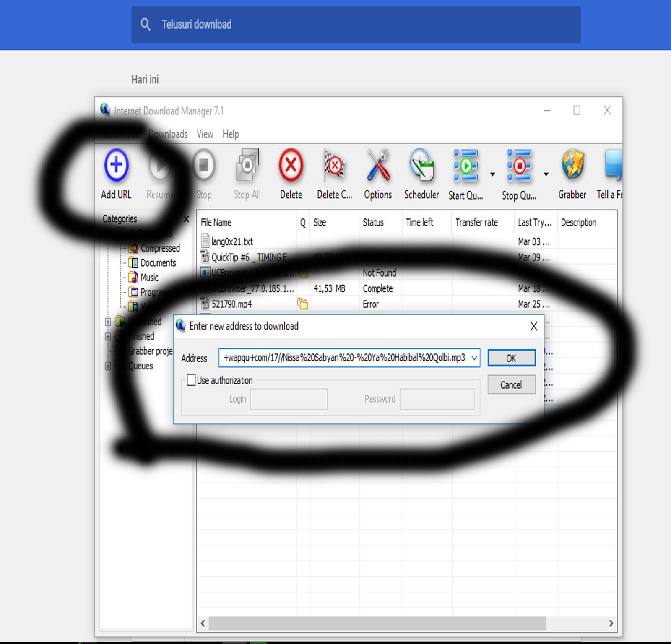
Task: Expand the Unfinished category node
Action: point(108,322)
